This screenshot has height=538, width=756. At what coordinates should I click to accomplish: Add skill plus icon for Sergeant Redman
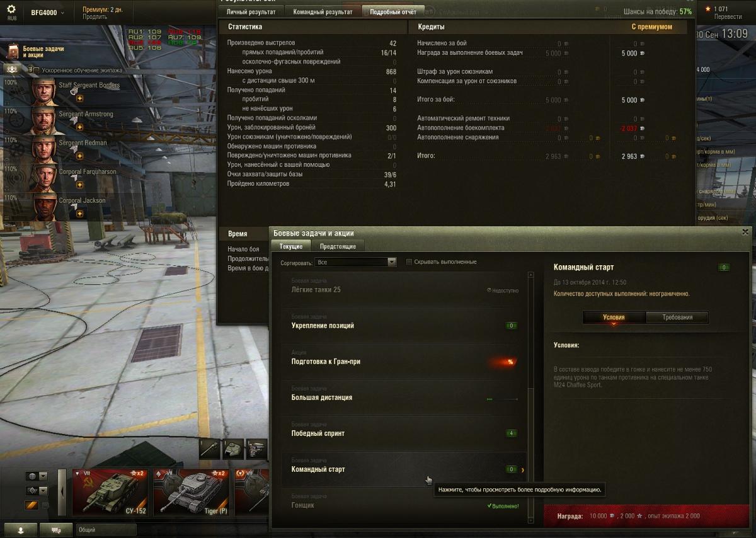click(79, 156)
